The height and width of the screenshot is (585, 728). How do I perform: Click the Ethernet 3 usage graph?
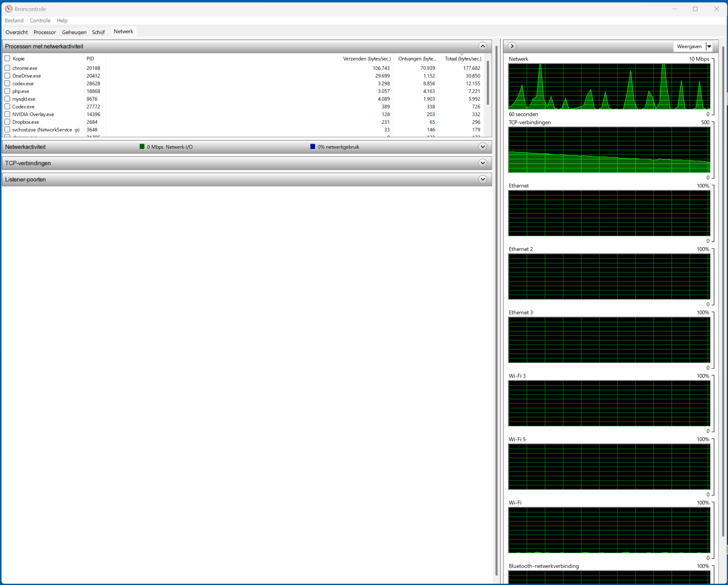click(x=609, y=340)
